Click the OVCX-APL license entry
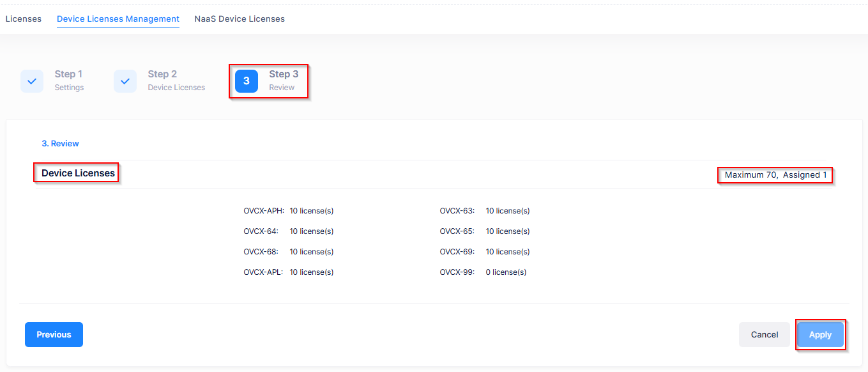This screenshot has width=868, height=372. (x=289, y=272)
